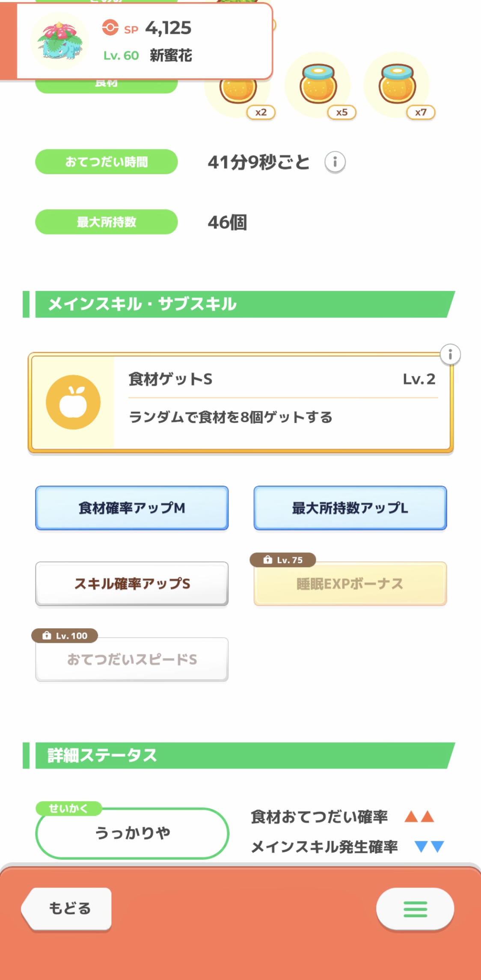Tap the メインスキル・サブスキル section header
Viewport: 481px width, 980px height.
(240, 304)
